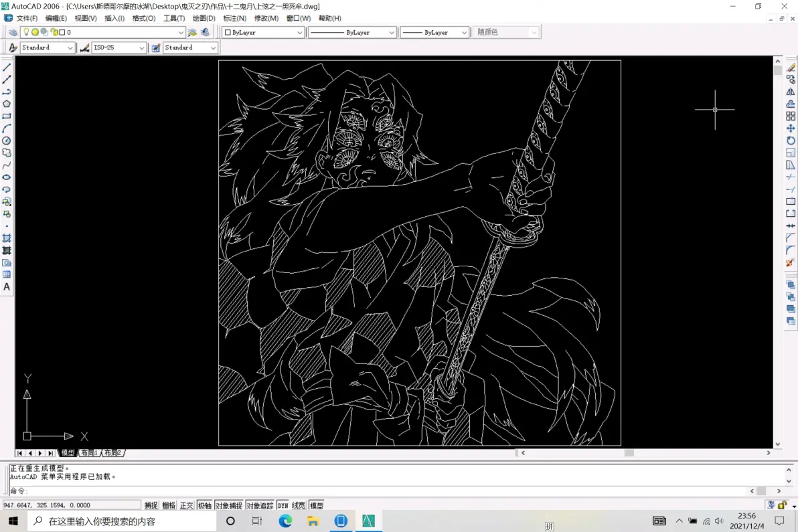This screenshot has height=532, width=798.
Task: Toggle 栅格 grid display
Action: click(x=169, y=505)
